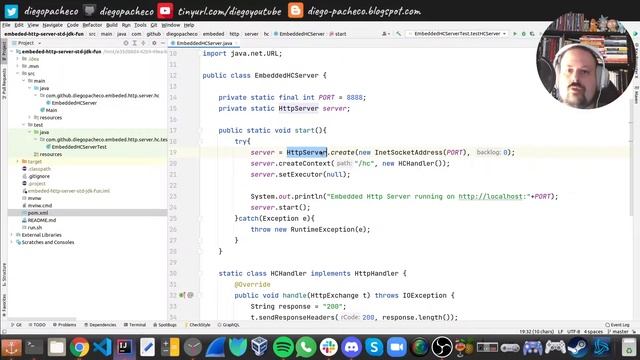This screenshot has width=640, height=360.
Task: Click Select Opened File target icon
Action: tap(126, 43)
